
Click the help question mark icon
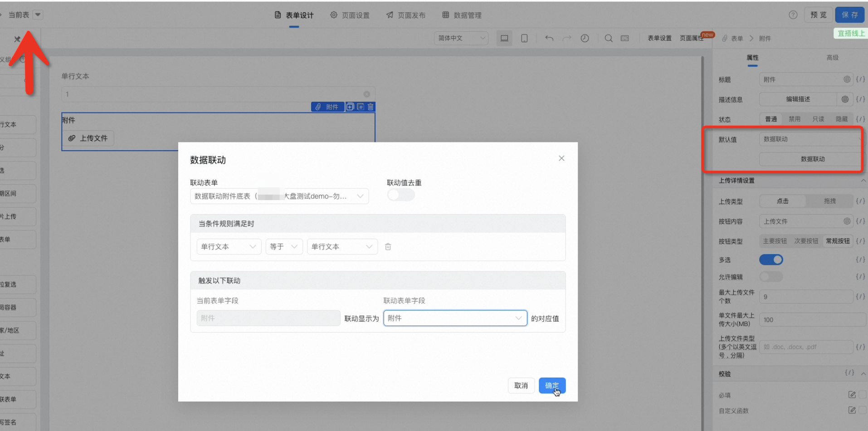(793, 15)
